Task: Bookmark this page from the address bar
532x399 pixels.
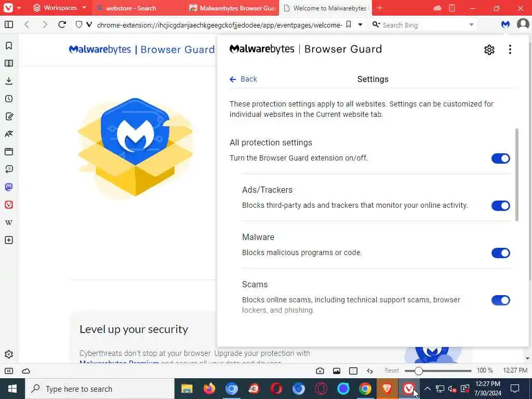Action: 349,24
